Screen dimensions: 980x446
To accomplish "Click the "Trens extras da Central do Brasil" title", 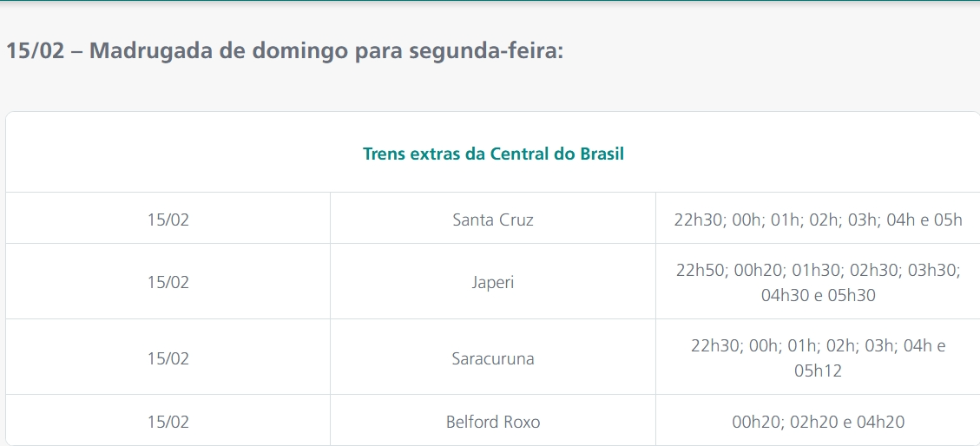I will (x=493, y=154).
